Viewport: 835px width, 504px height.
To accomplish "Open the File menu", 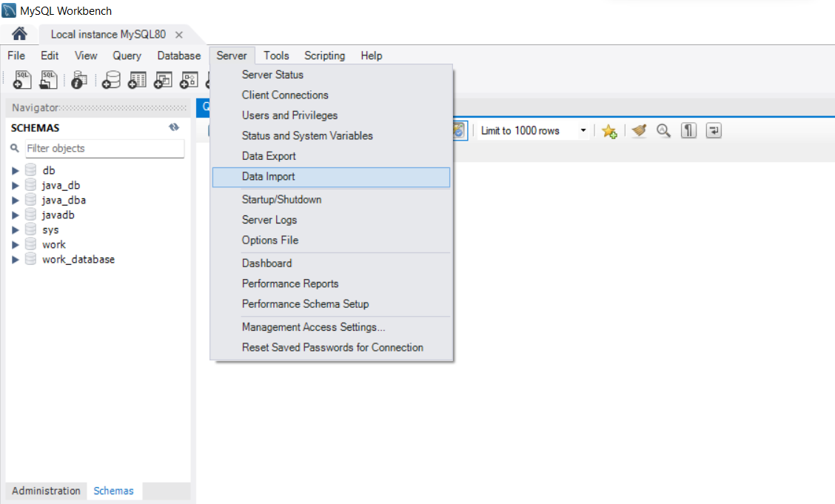I will pyautogui.click(x=16, y=56).
